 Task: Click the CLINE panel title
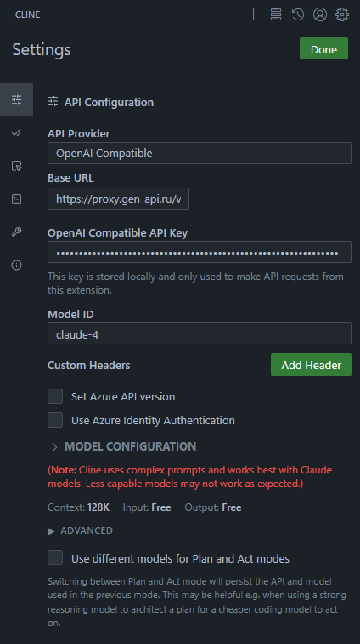coord(27,14)
